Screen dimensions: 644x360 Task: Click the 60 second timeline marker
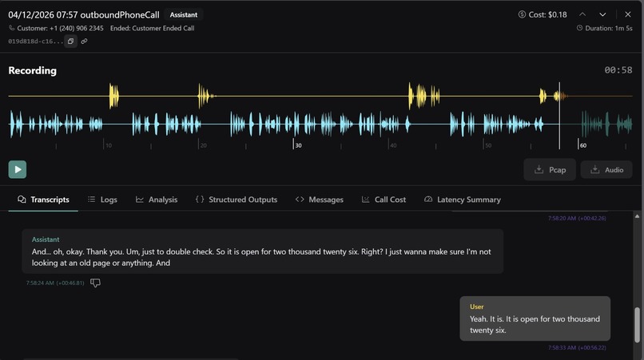click(x=582, y=145)
